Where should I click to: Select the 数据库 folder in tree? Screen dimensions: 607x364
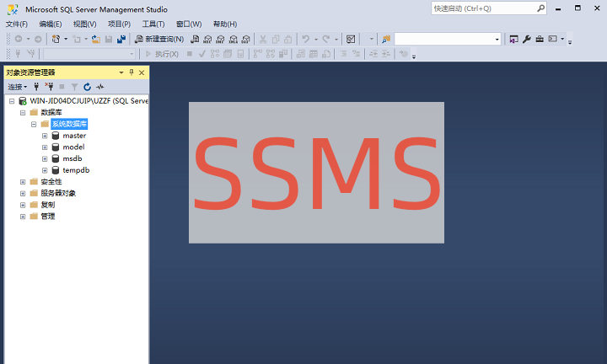pyautogui.click(x=51, y=113)
